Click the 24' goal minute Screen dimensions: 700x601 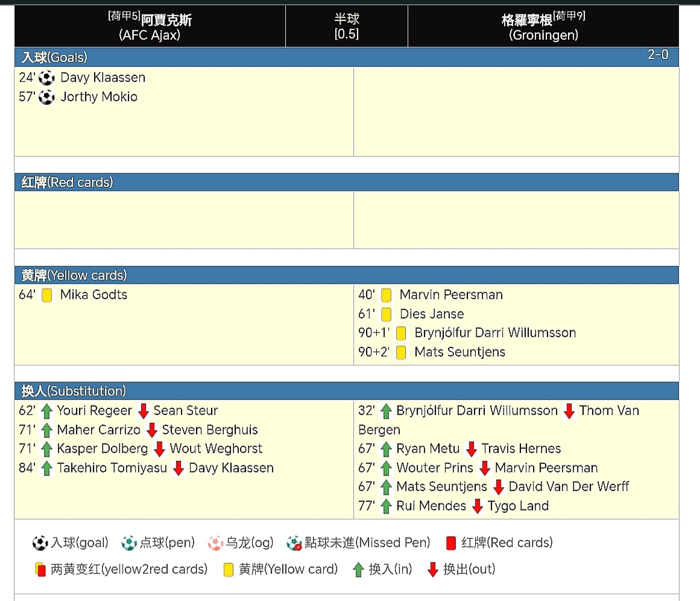[x=27, y=78]
